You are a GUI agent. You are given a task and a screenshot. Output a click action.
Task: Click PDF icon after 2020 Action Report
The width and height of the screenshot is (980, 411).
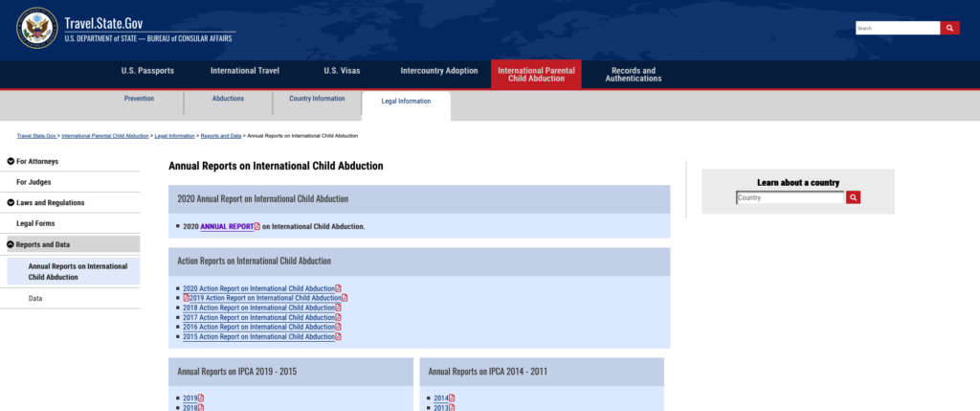coord(339,288)
